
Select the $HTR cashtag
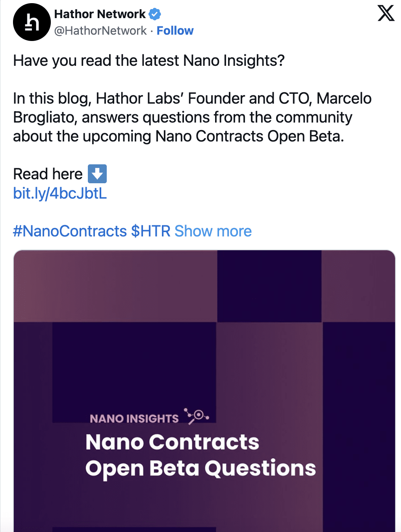pos(150,231)
